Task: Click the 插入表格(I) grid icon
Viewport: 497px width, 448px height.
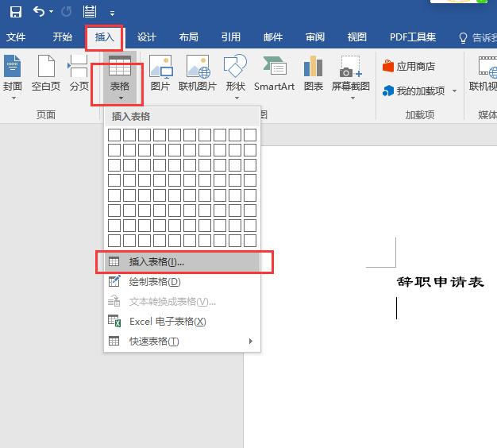Action: 114,261
